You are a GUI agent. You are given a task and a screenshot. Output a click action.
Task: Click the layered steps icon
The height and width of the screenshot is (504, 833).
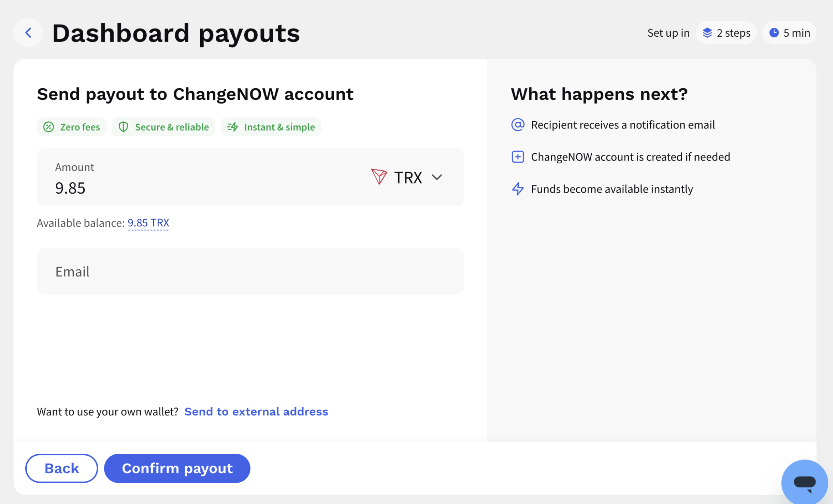(x=707, y=33)
